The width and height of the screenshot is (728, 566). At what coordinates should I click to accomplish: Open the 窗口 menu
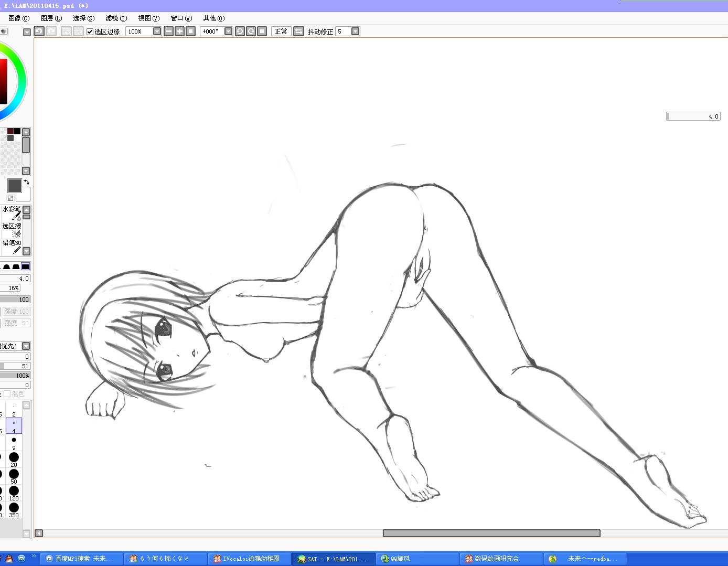point(181,18)
